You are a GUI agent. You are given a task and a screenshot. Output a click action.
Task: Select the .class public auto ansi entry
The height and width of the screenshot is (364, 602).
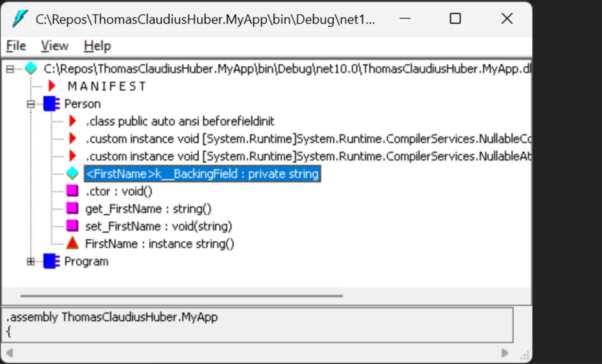coord(180,121)
